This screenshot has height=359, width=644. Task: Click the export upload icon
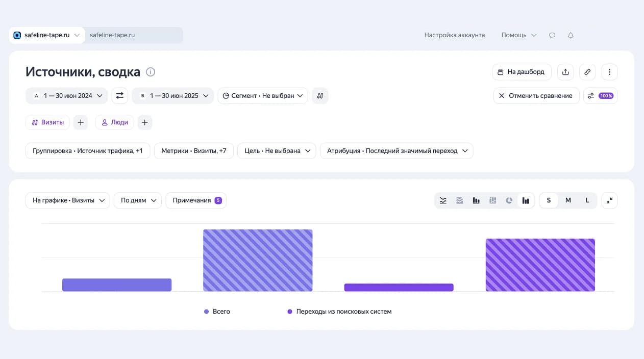565,72
